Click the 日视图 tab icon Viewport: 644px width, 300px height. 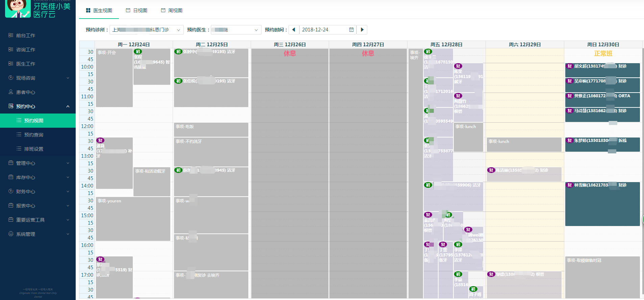[128, 10]
